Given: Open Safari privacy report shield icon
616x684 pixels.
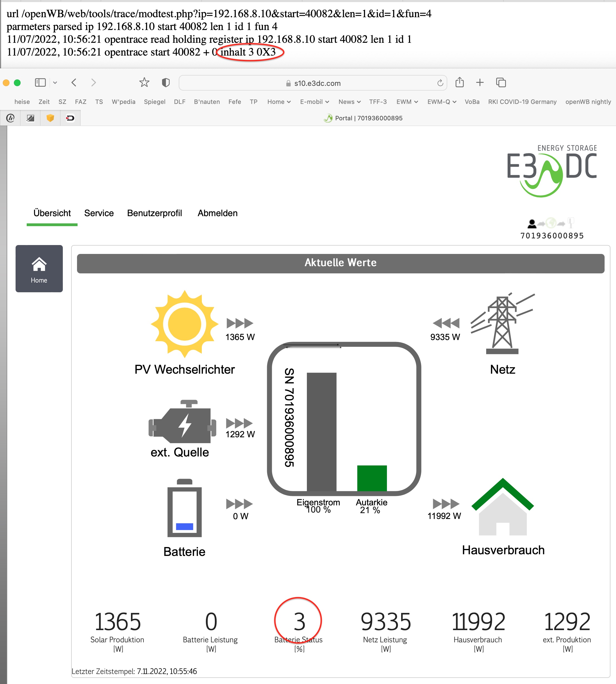Looking at the screenshot, I should [x=165, y=83].
